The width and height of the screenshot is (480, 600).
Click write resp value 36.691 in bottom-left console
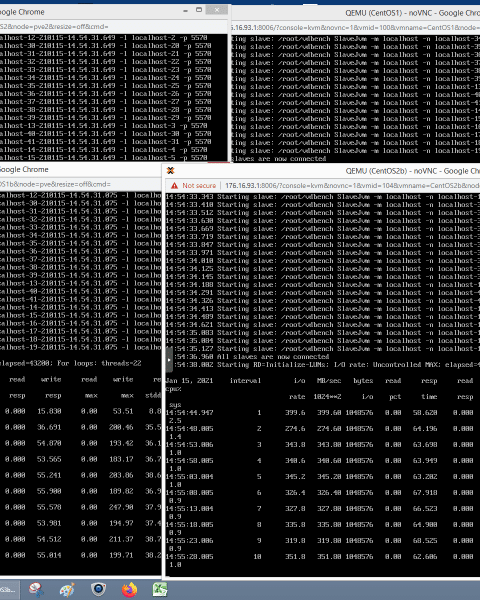coord(49,427)
